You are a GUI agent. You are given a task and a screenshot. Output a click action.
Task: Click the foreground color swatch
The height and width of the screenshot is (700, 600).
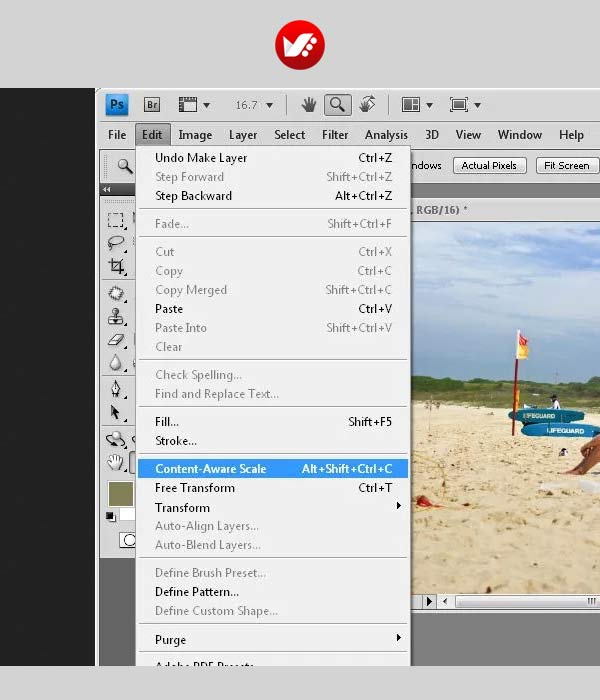121,494
